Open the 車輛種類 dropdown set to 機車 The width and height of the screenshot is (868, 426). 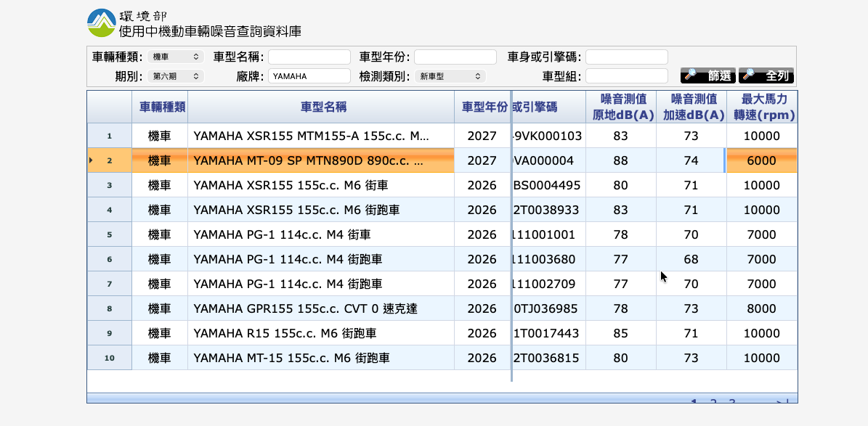click(176, 57)
